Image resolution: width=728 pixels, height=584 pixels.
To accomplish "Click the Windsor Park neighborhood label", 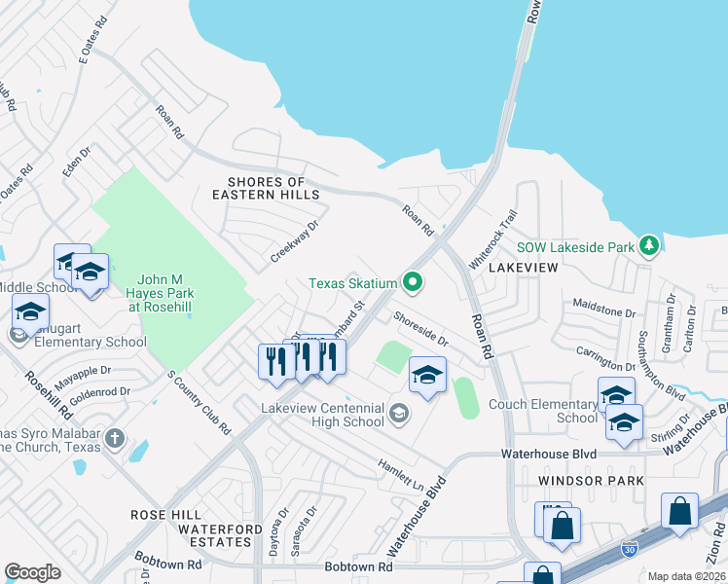I will 592,481.
